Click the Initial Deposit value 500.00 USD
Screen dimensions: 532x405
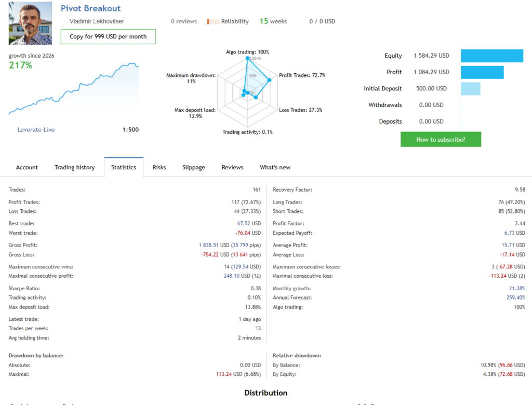pos(431,89)
